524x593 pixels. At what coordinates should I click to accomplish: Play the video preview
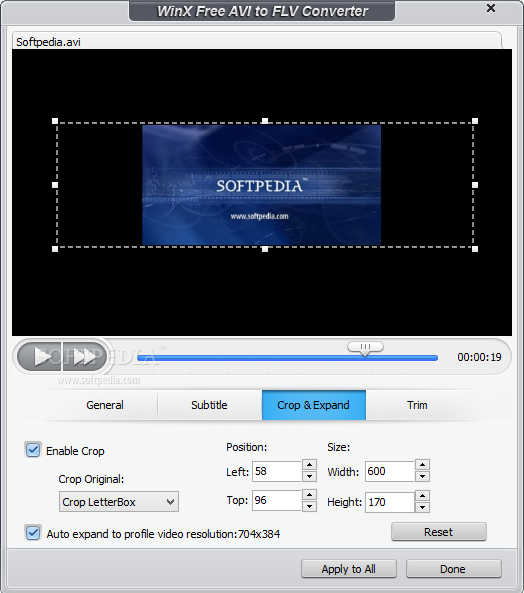pyautogui.click(x=40, y=357)
